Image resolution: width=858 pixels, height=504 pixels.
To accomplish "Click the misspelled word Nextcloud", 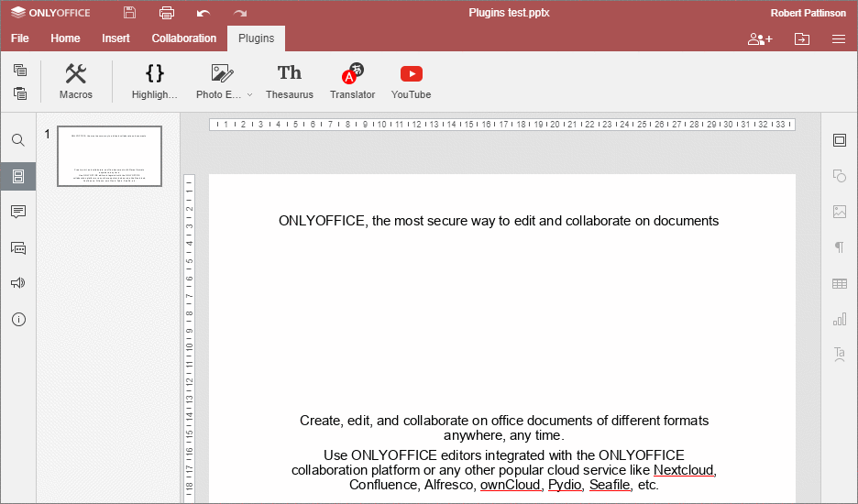I will (x=684, y=470).
